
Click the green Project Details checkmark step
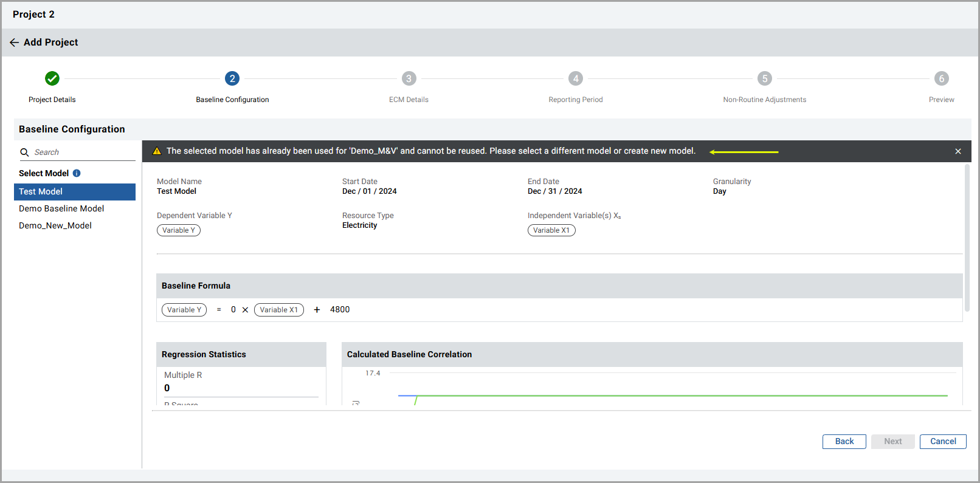[52, 78]
